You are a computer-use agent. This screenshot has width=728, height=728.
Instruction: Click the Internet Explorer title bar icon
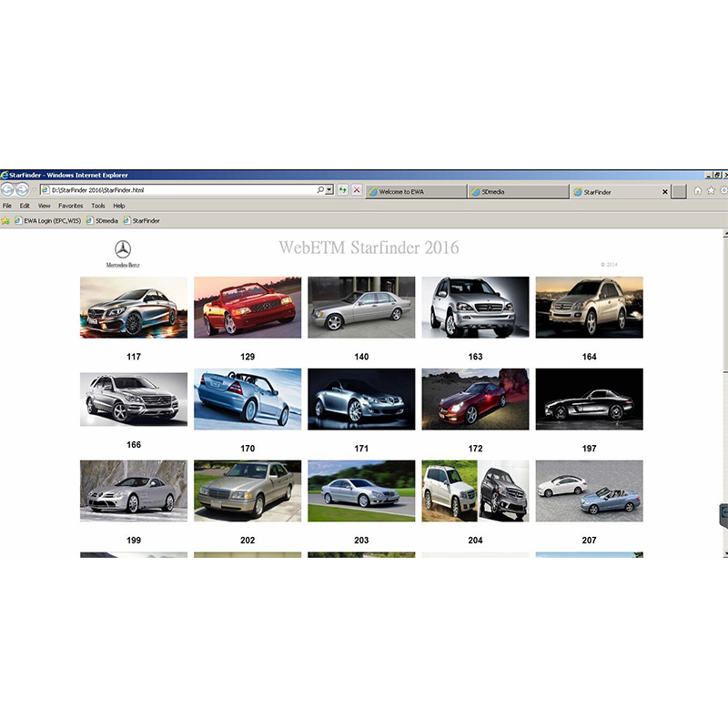coord(5,175)
